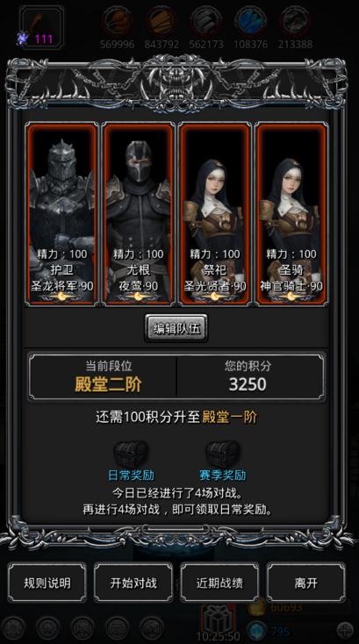Click the resource icon above 213388
This screenshot has width=359, height=644.
[295, 21]
